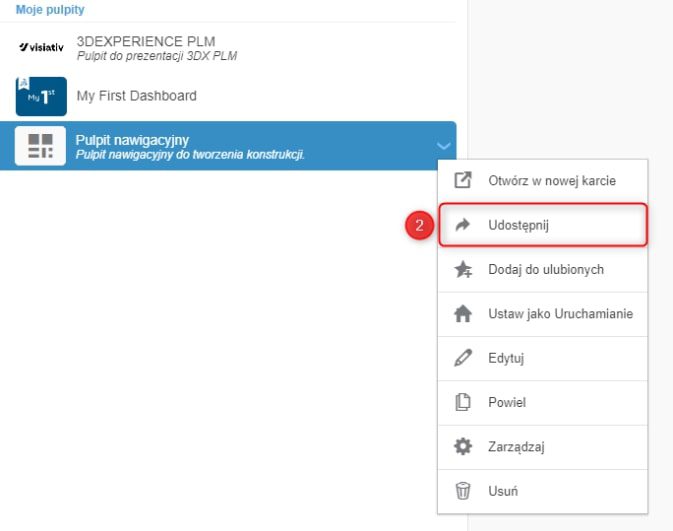Click the copy pages icon next to Powiel
673x531 pixels.
(463, 402)
